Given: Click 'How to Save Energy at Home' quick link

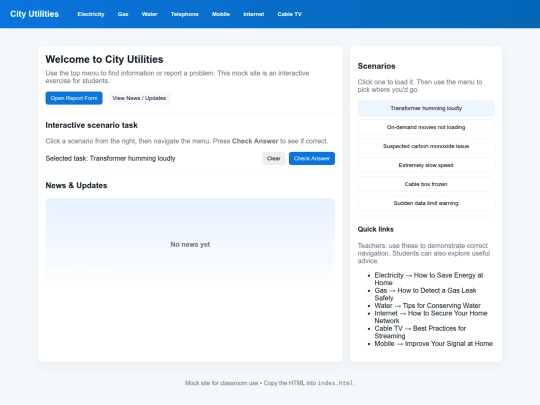Looking at the screenshot, I should [429, 279].
